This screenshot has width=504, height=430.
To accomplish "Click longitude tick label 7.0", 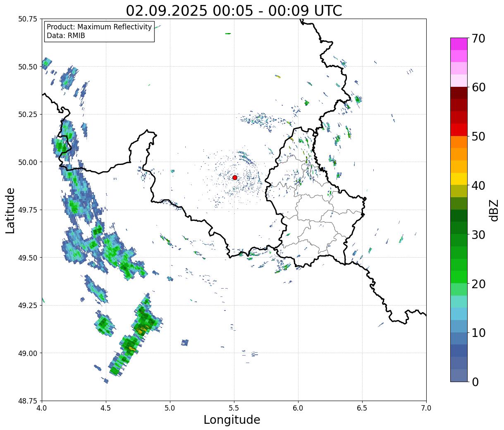I will point(426,408).
